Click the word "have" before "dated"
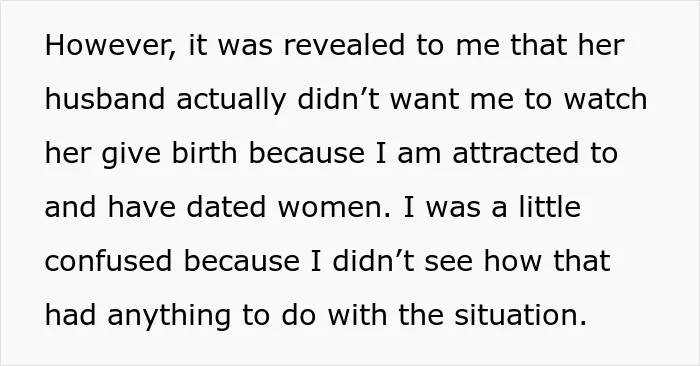The width and height of the screenshot is (700, 366). click(x=141, y=207)
